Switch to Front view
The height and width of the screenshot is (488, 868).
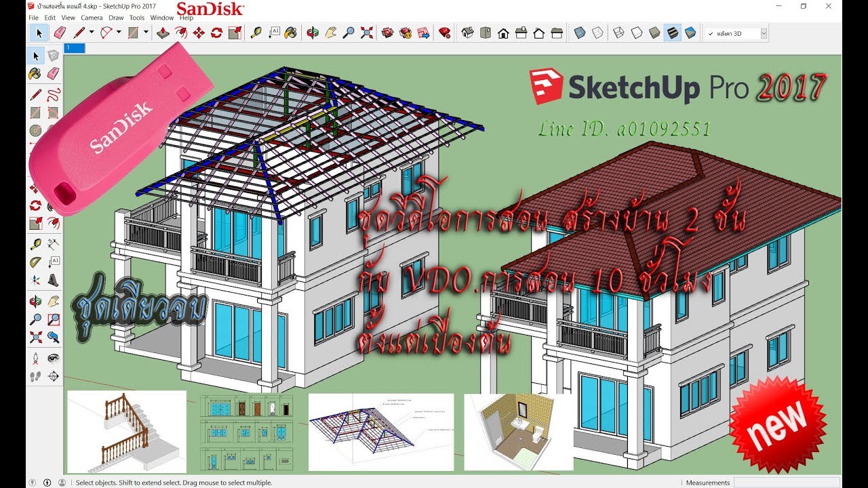coord(503,33)
